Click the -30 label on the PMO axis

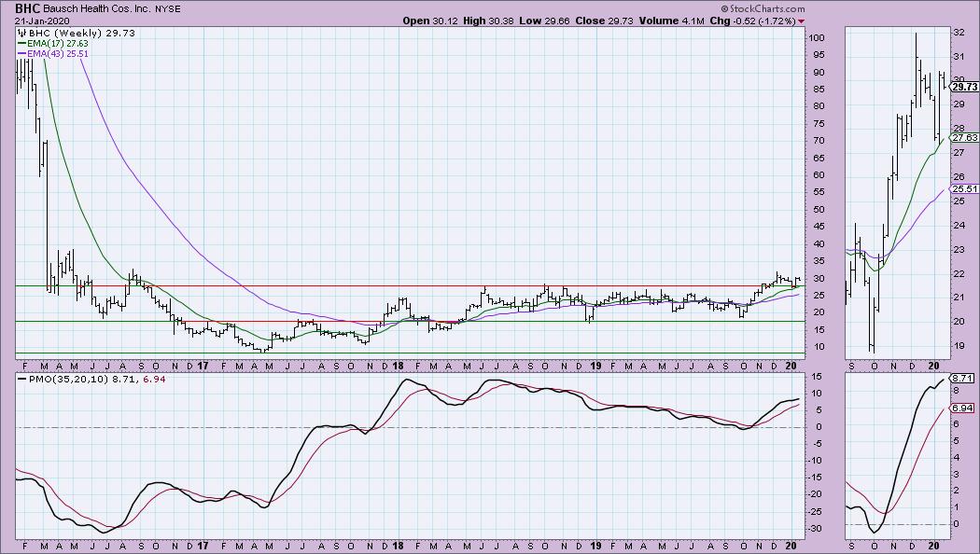click(816, 529)
